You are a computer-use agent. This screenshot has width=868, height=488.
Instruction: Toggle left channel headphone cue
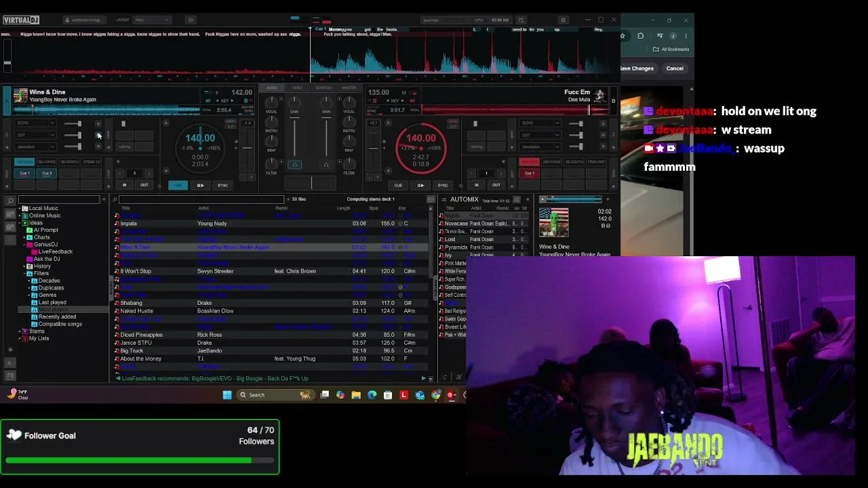(294, 165)
